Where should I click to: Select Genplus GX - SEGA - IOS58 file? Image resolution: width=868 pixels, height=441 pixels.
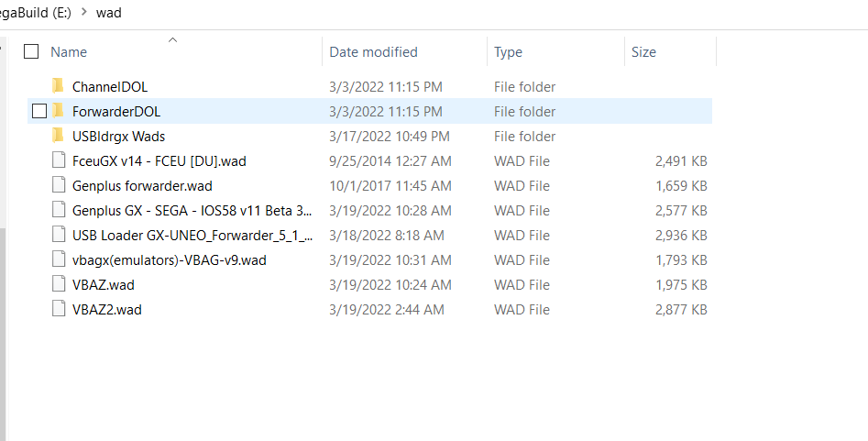(x=192, y=211)
